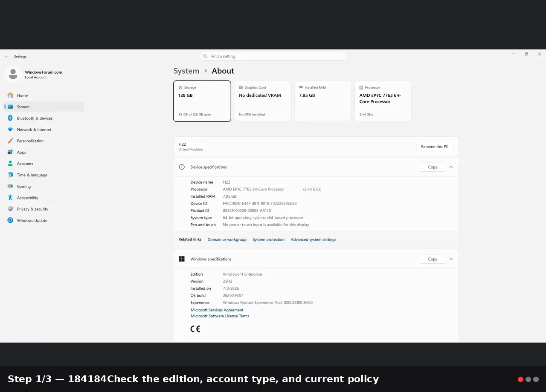546x392 pixels.
Task: Open Advanced system settings link
Action: tap(314, 239)
